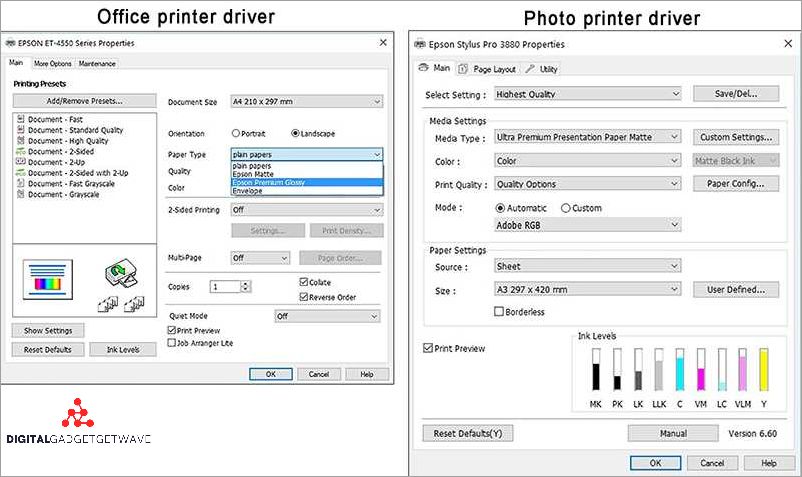Click the Document - Grayscale preset icon
This screenshot has height=477, width=802.
coord(20,194)
